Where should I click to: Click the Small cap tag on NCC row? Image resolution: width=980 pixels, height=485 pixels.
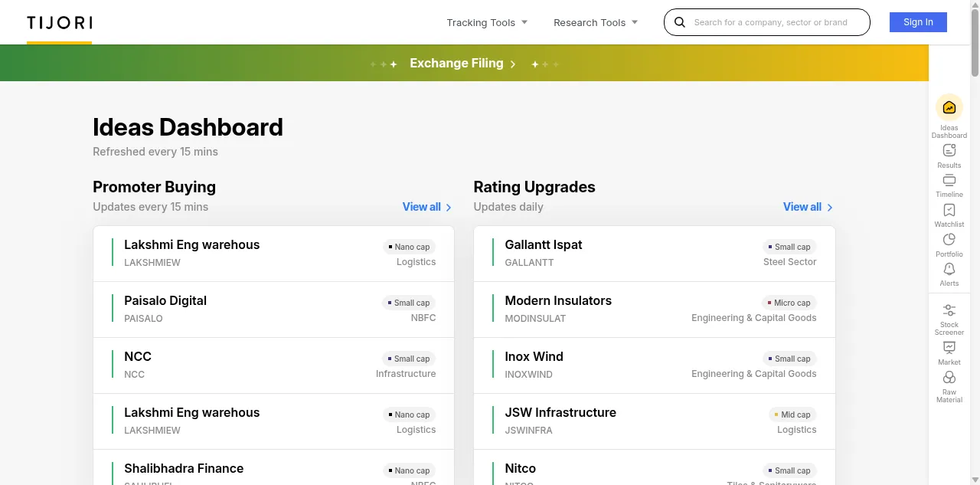pyautogui.click(x=409, y=359)
